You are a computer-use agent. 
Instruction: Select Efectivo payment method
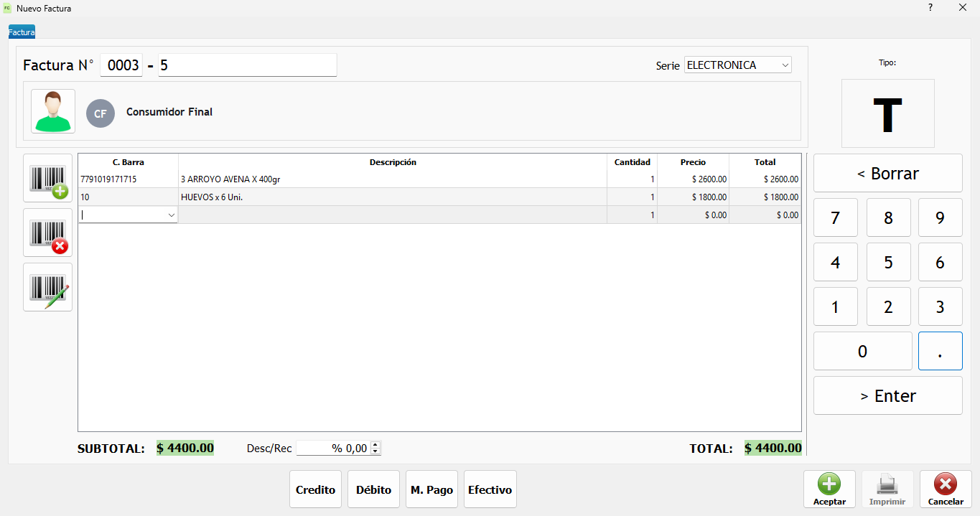(x=490, y=489)
